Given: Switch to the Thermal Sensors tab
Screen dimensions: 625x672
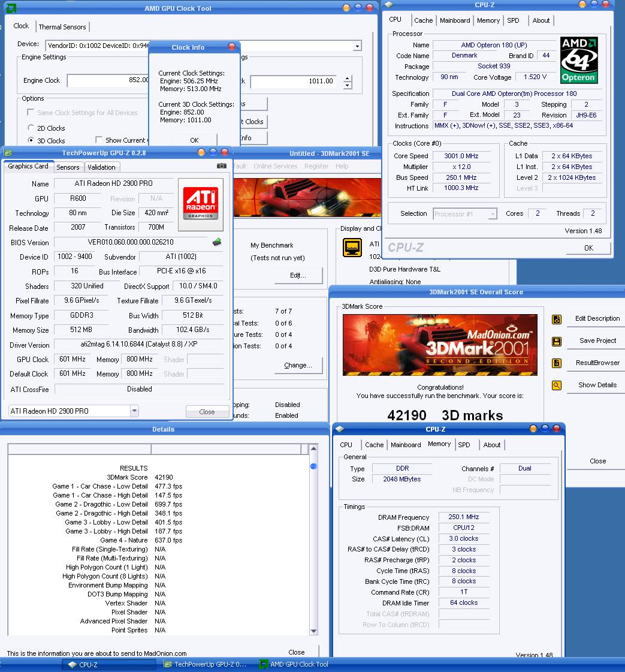Looking at the screenshot, I should click(x=62, y=26).
